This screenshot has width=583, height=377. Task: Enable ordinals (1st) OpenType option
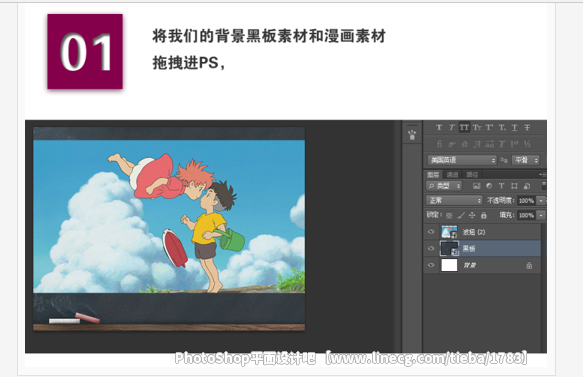pyautogui.click(x=515, y=144)
